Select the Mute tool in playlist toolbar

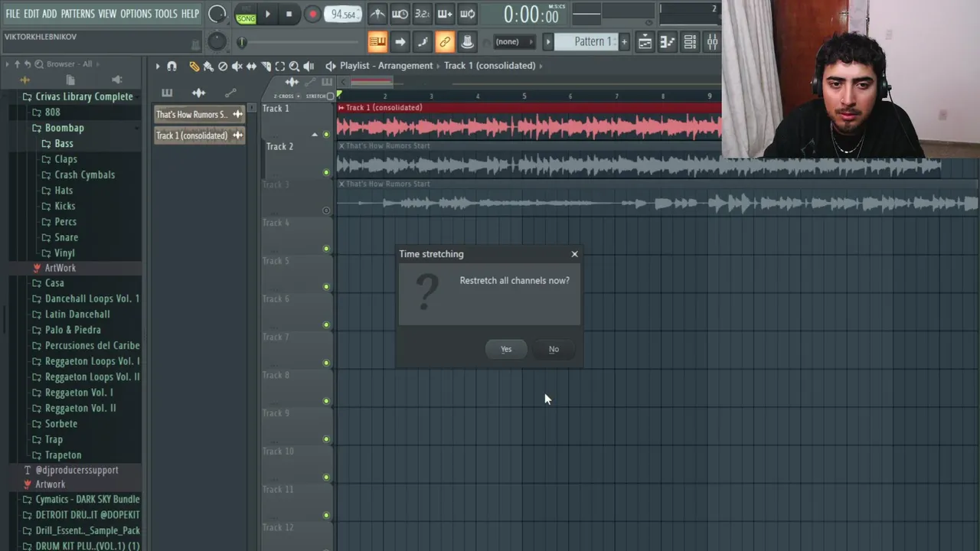(237, 67)
